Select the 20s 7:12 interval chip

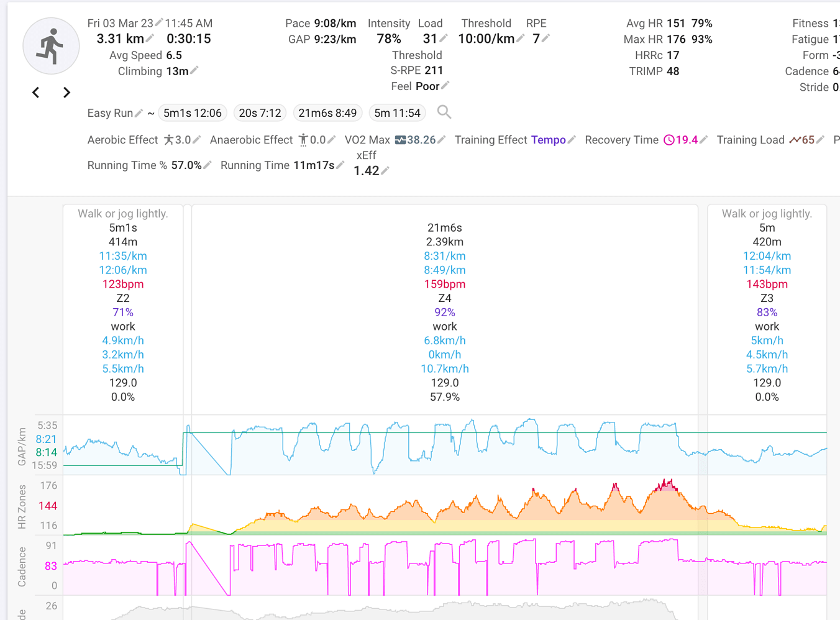tap(260, 112)
